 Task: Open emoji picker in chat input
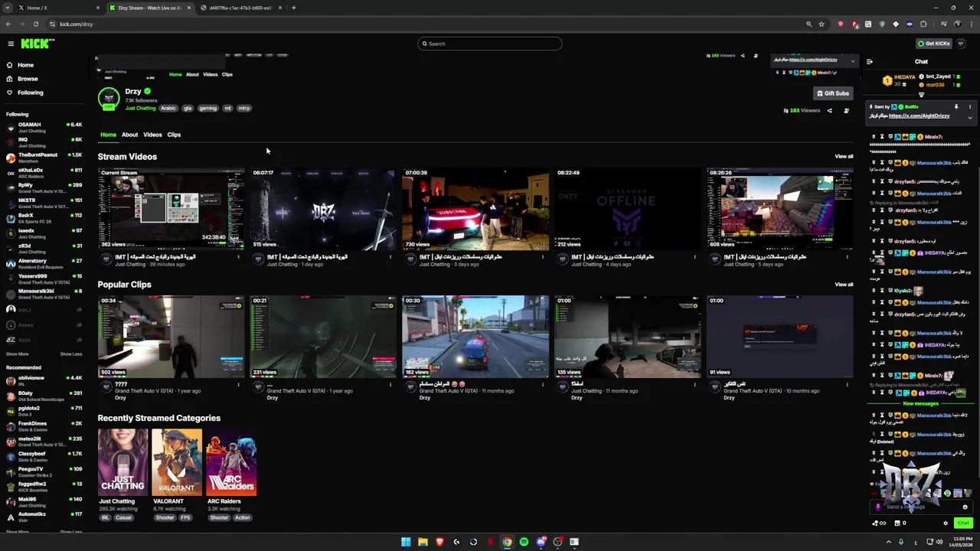965,507
